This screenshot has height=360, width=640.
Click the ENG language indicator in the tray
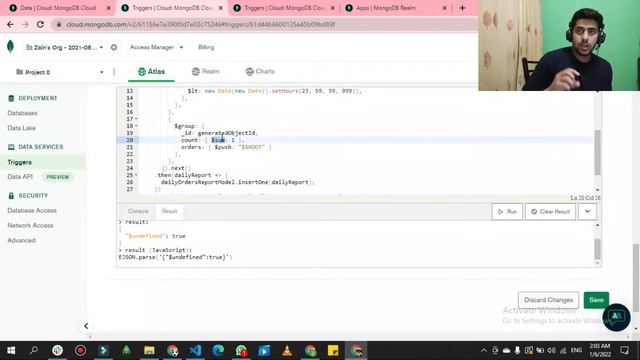click(576, 350)
